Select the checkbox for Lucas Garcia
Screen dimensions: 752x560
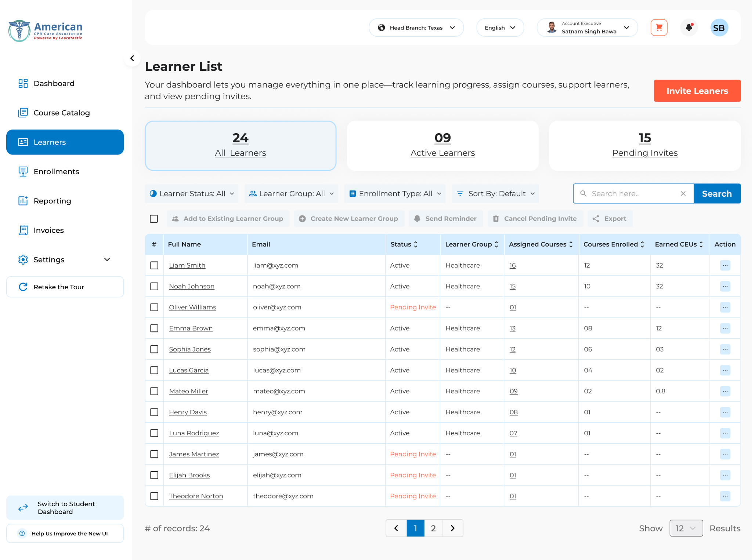coord(154,370)
